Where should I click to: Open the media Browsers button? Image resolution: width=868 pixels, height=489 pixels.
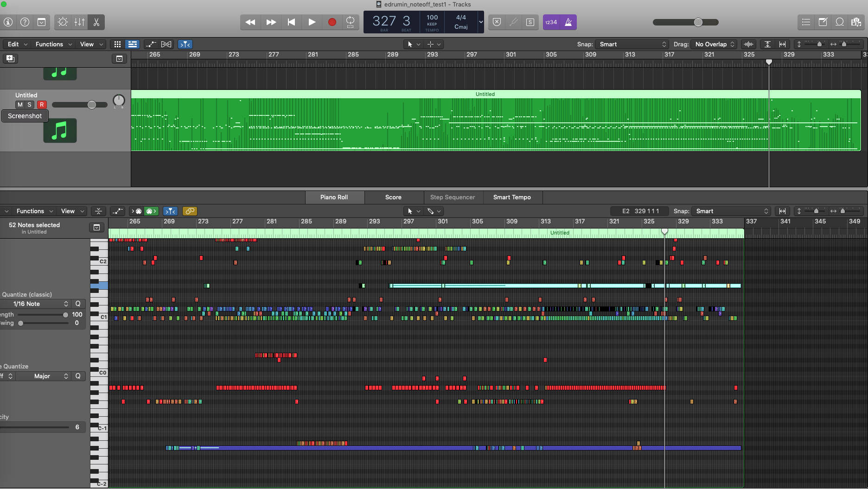(x=856, y=22)
